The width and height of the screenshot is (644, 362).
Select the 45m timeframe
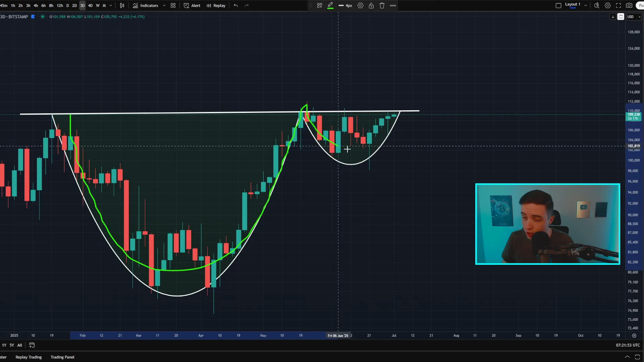(4, 6)
